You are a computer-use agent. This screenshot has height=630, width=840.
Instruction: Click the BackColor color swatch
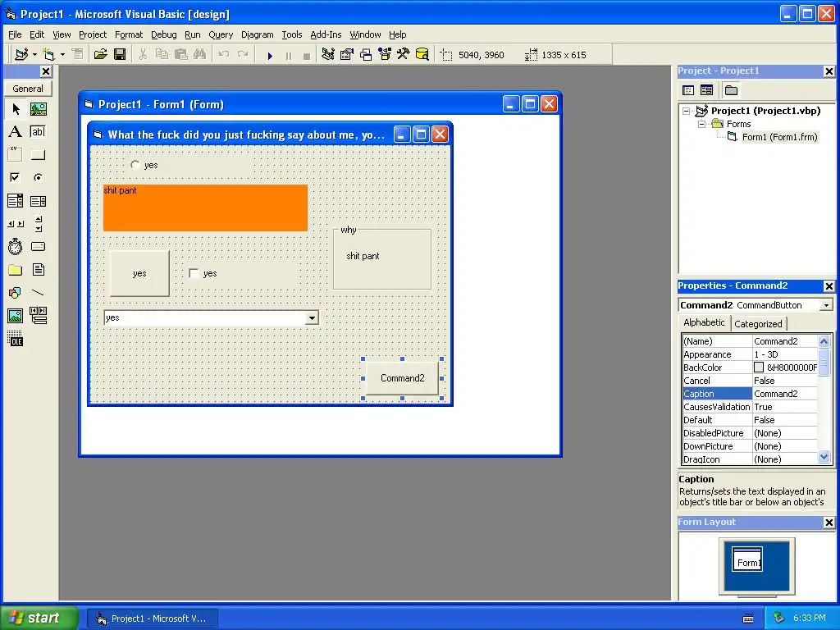coord(759,367)
